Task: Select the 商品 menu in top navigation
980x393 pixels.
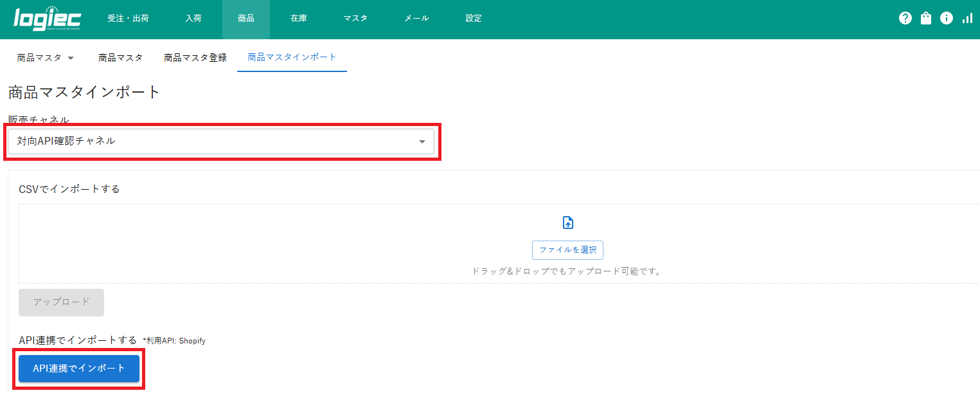Action: point(245,19)
